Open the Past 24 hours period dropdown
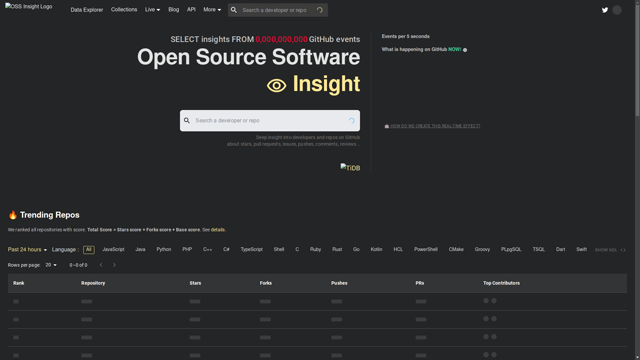Image resolution: width=640 pixels, height=360 pixels. tap(27, 249)
